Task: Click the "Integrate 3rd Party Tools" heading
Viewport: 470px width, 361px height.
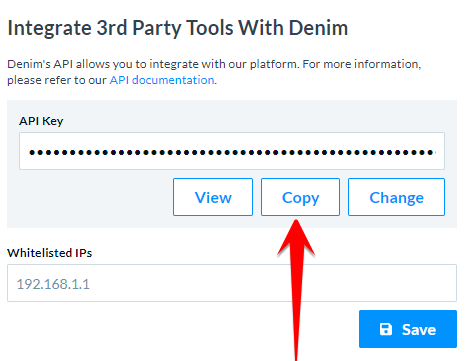Action: point(120,28)
